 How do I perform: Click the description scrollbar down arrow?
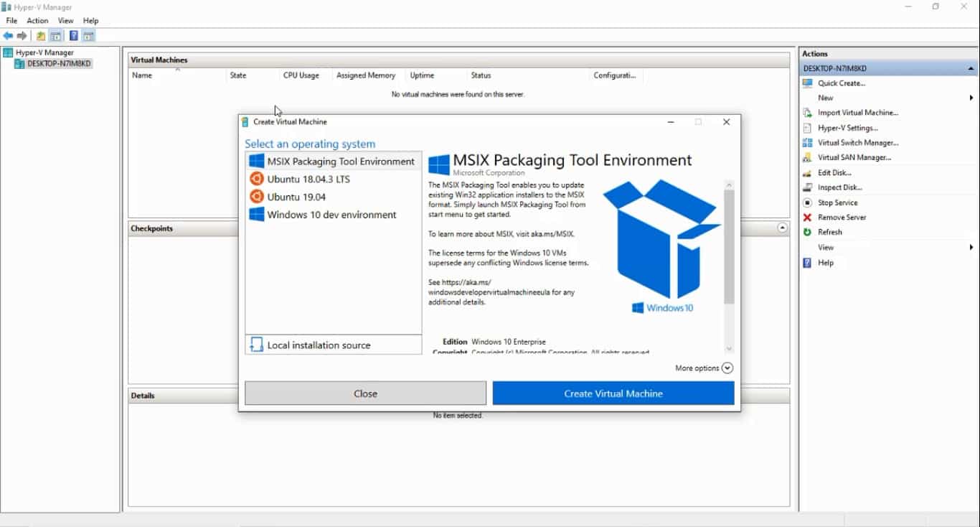[x=729, y=349]
